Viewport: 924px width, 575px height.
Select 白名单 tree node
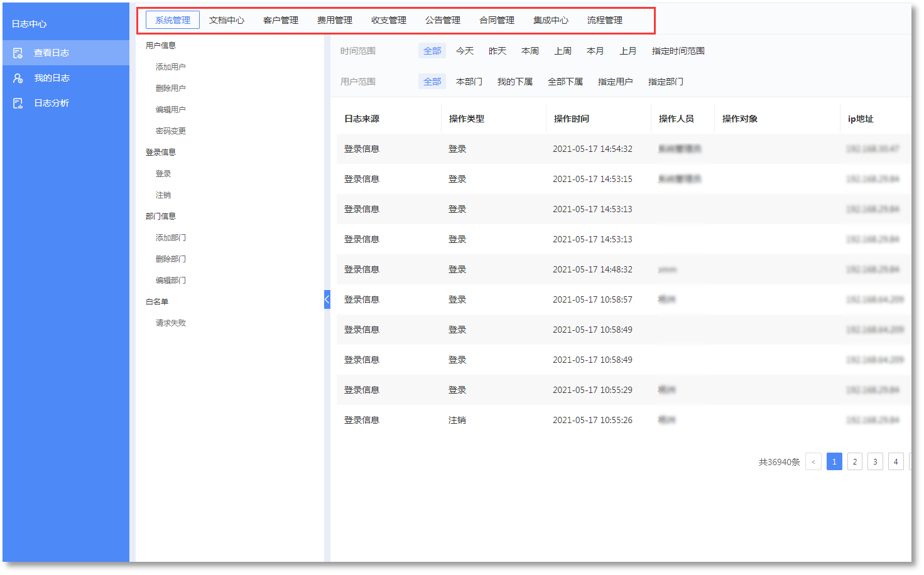(x=157, y=301)
